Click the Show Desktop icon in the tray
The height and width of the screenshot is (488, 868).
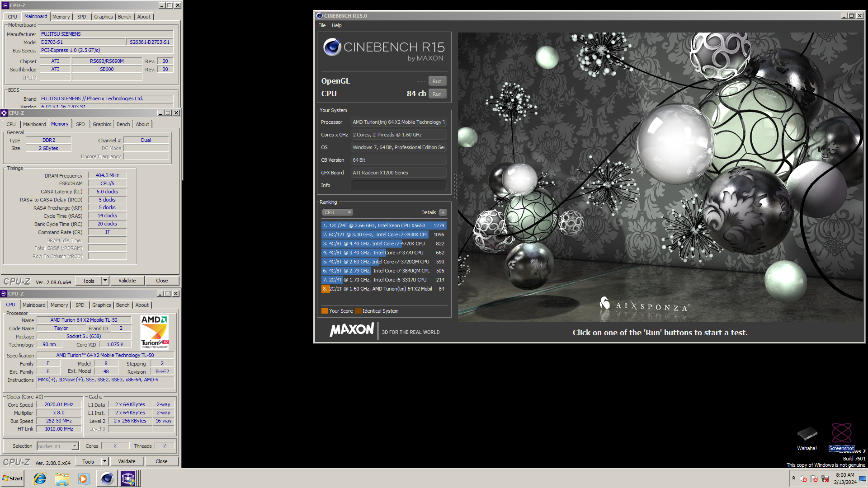point(862,479)
